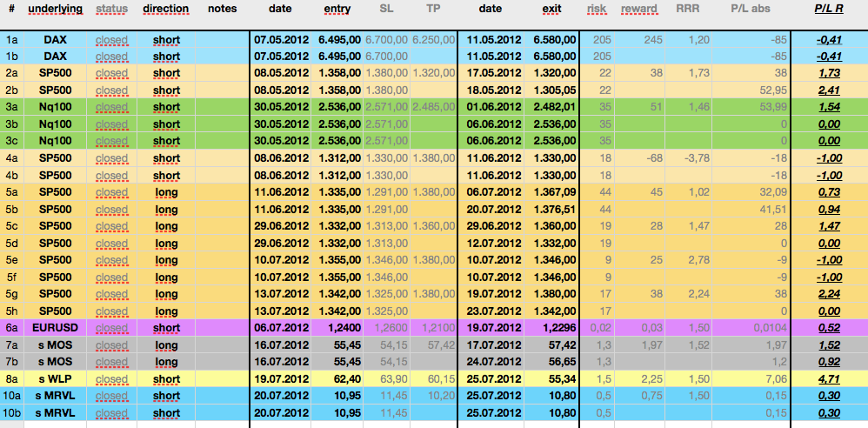868x428 pixels.
Task: Select the 'entry' column header
Action: pyautogui.click(x=336, y=10)
